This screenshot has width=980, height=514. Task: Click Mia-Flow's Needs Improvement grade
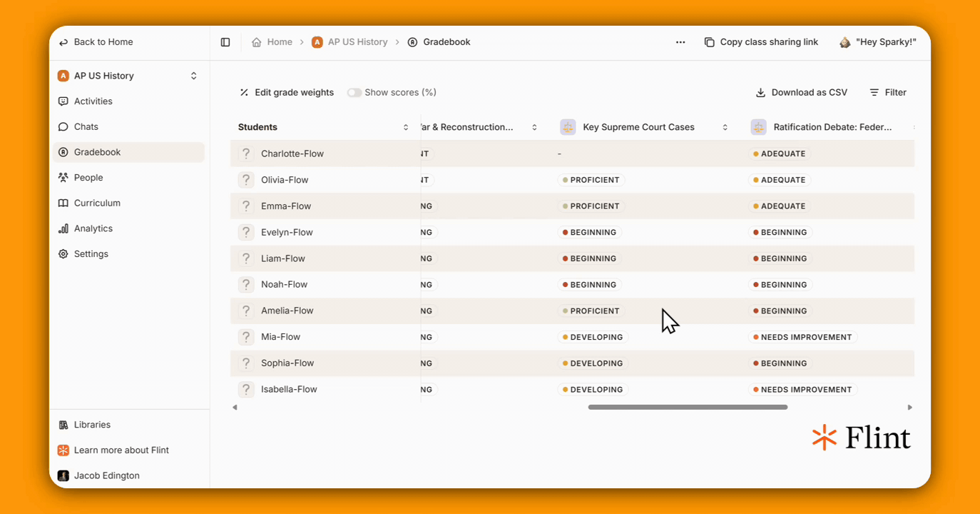[x=803, y=337]
